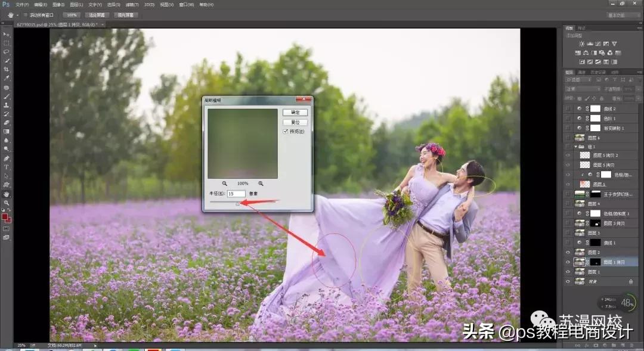Select the Move tool in the toolbar
Viewport: 644px width, 351px height.
click(7, 34)
